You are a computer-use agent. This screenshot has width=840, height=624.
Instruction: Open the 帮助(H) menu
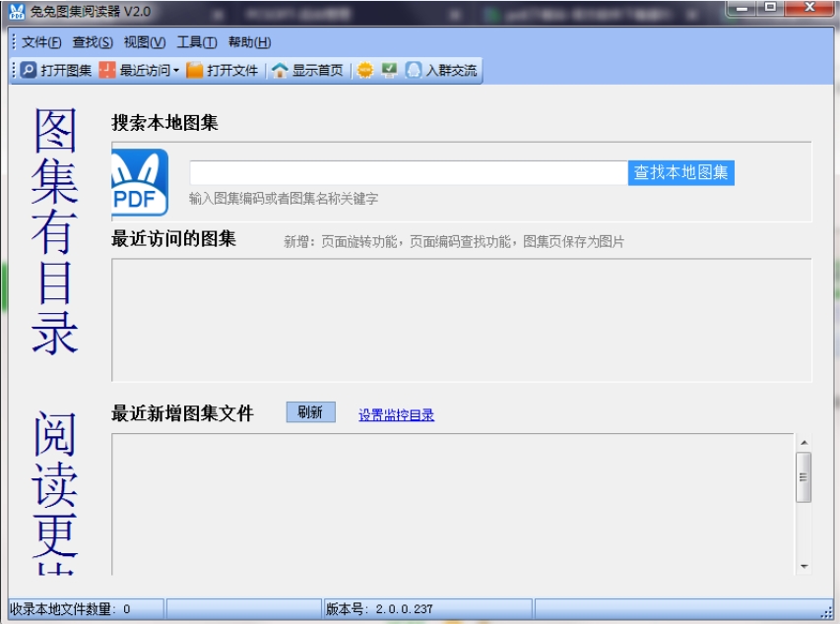(249, 41)
